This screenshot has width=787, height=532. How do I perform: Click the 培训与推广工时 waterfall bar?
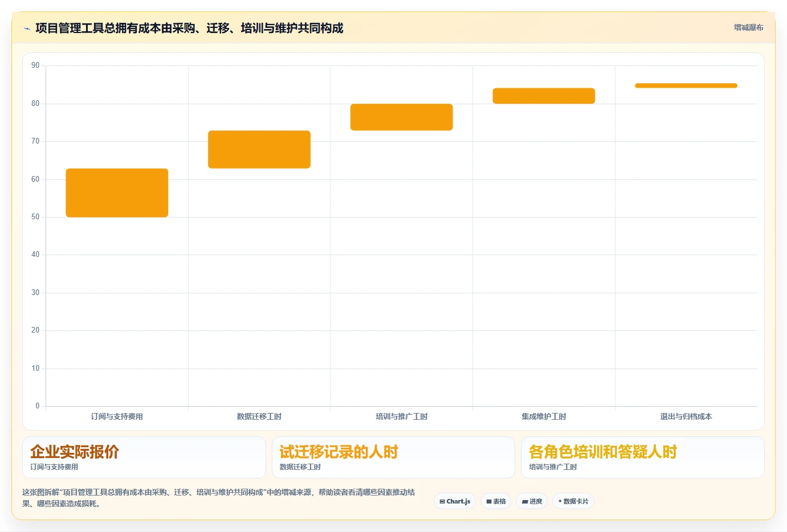(x=402, y=117)
